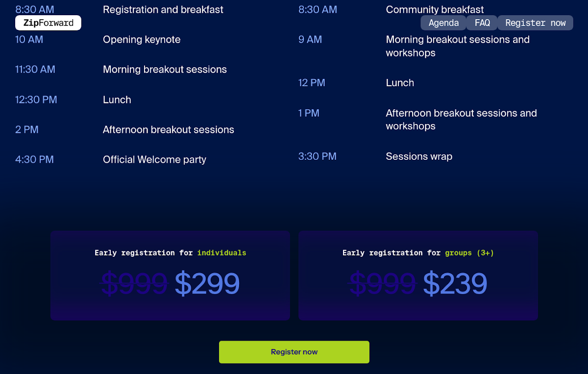This screenshot has height=374, width=588.
Task: Click the $299 individual price
Action: coord(207,284)
